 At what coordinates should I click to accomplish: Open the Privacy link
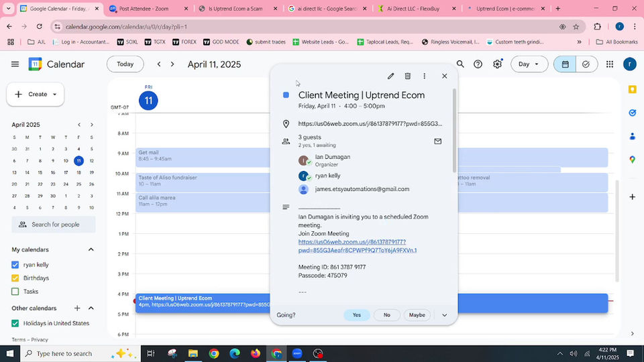click(40, 340)
